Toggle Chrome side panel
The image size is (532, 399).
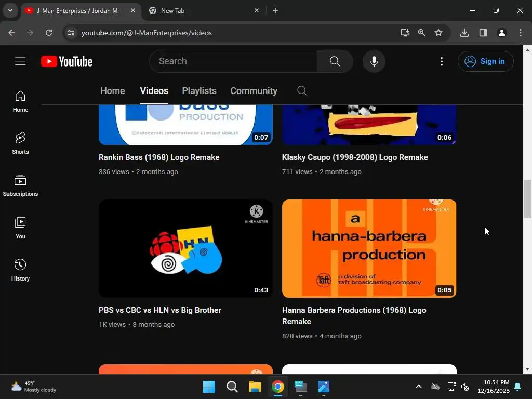coord(483,33)
